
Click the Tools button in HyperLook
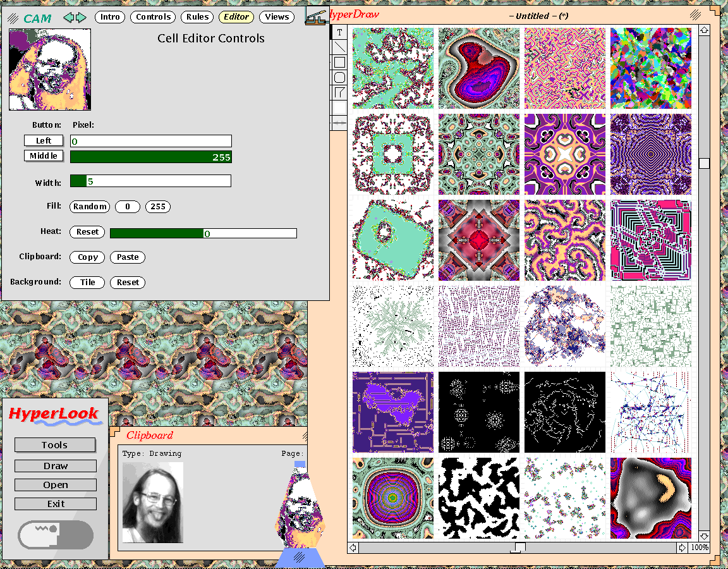(x=55, y=445)
